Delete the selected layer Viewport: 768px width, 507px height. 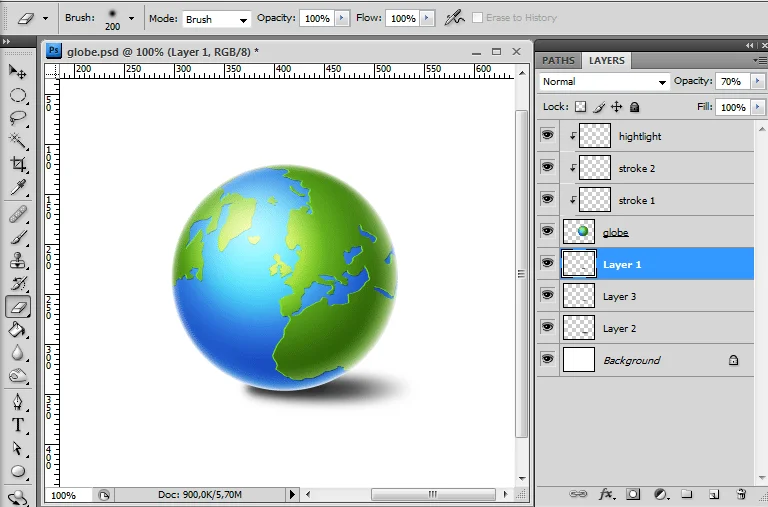coord(741,494)
